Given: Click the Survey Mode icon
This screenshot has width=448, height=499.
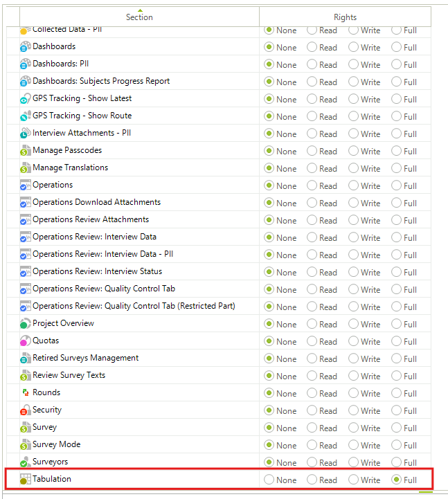Looking at the screenshot, I should tap(25, 444).
